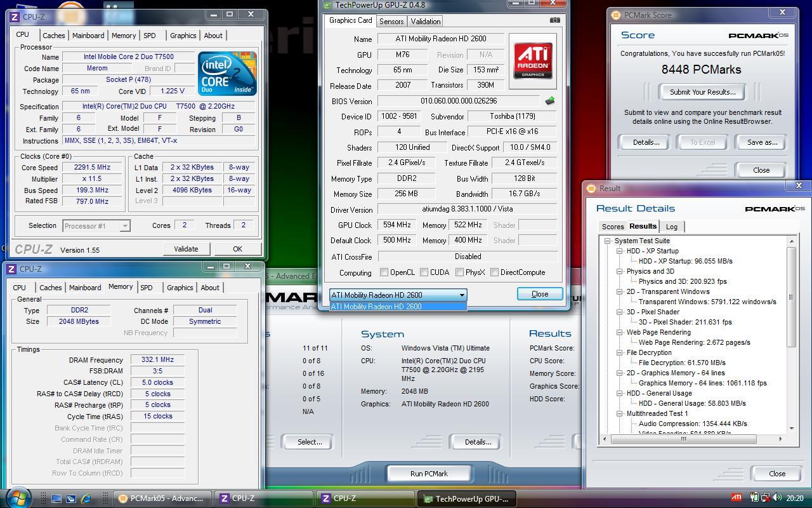Viewport: 812px width, 508px height.
Task: Click the Show Desktop quick launch icon
Action: (x=56, y=499)
